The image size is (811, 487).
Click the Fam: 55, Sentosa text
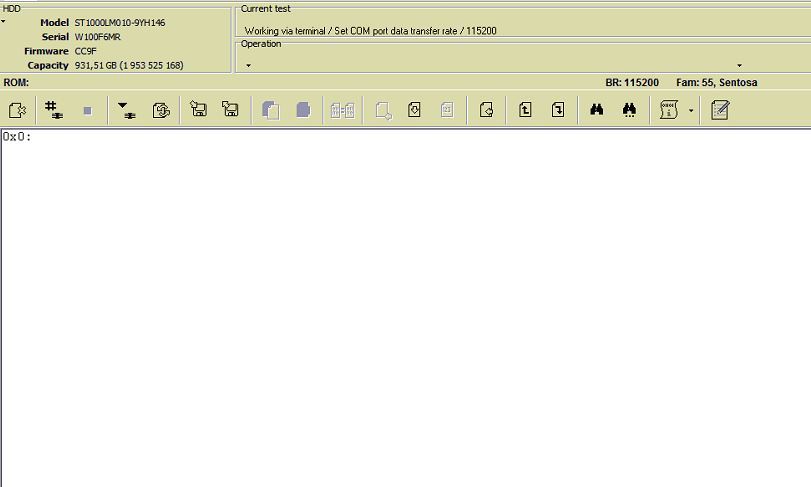point(717,83)
